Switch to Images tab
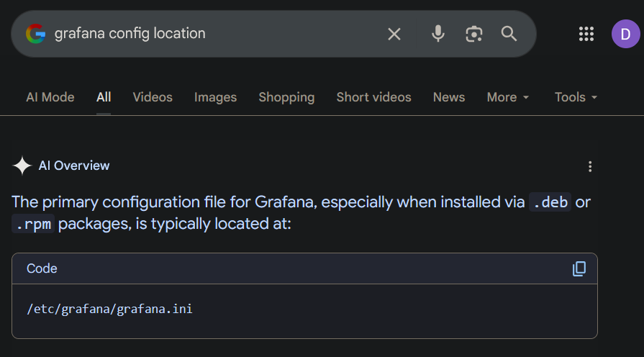This screenshot has height=357, width=644. coord(215,97)
